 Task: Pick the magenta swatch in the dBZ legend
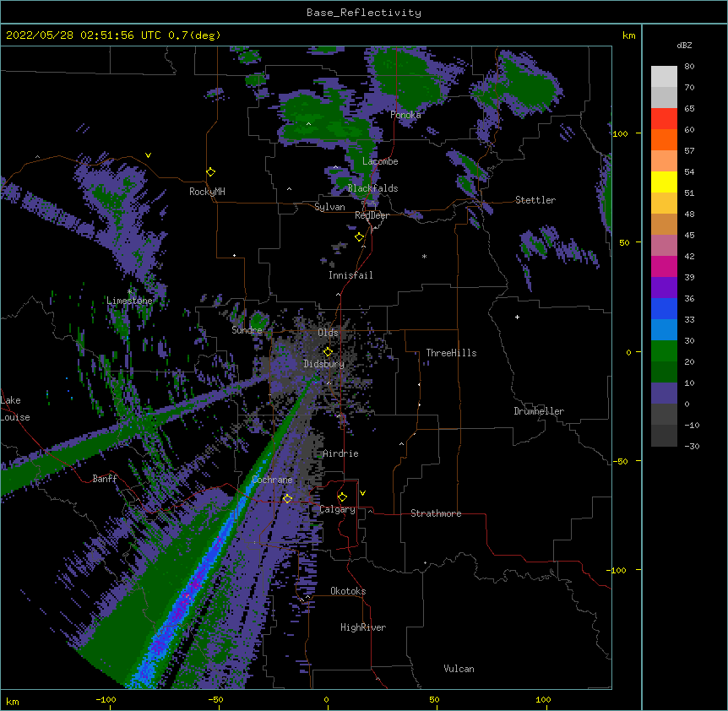[664, 266]
